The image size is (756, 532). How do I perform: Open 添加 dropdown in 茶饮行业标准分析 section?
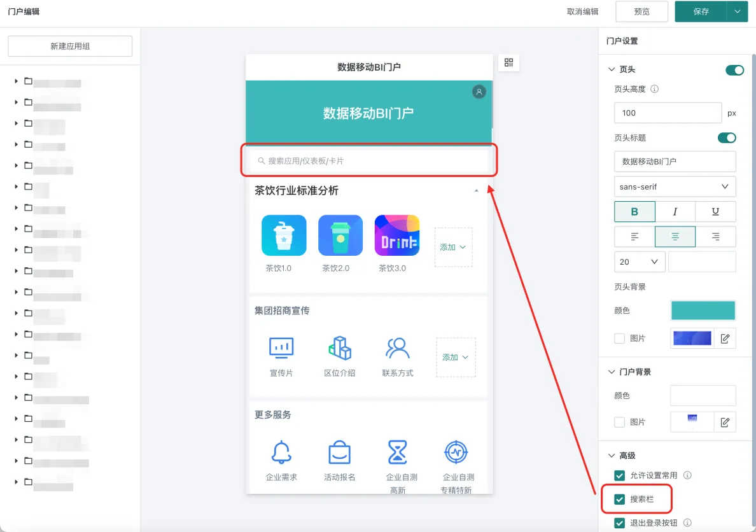coord(454,247)
